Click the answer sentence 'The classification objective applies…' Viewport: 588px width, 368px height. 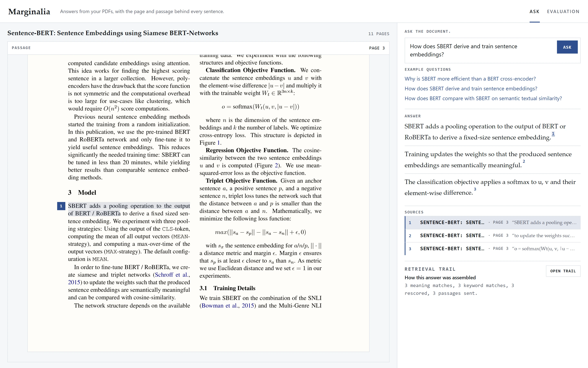pos(490,187)
